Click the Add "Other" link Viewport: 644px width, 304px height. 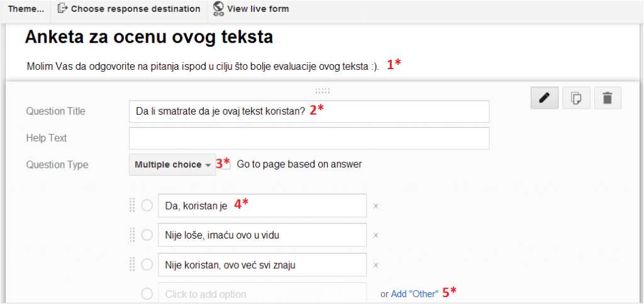(414, 294)
